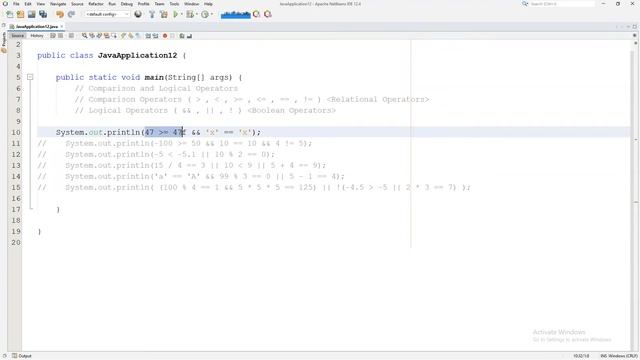The height and width of the screenshot is (360, 640).
Task: Click the blue memory usage bar
Action: tap(236, 15)
